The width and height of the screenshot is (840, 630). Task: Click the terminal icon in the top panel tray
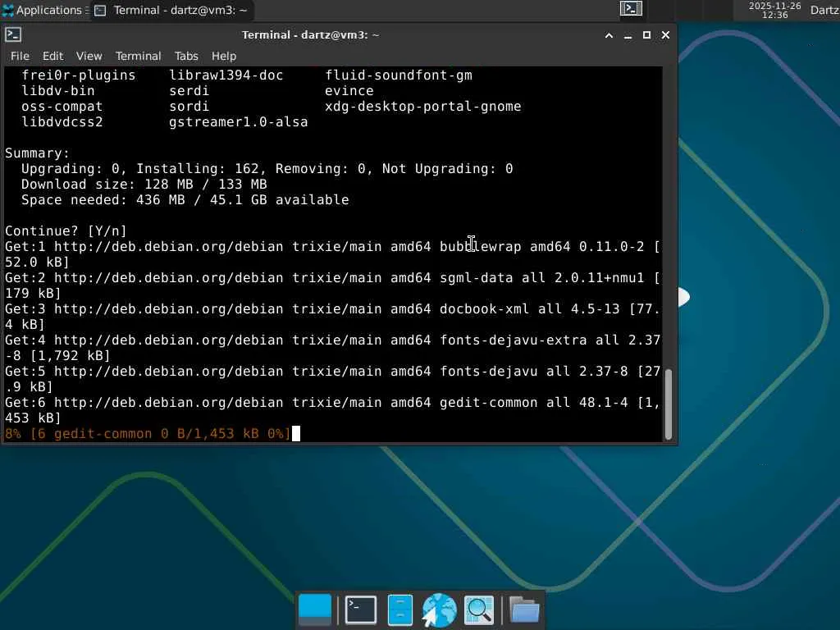[631, 8]
